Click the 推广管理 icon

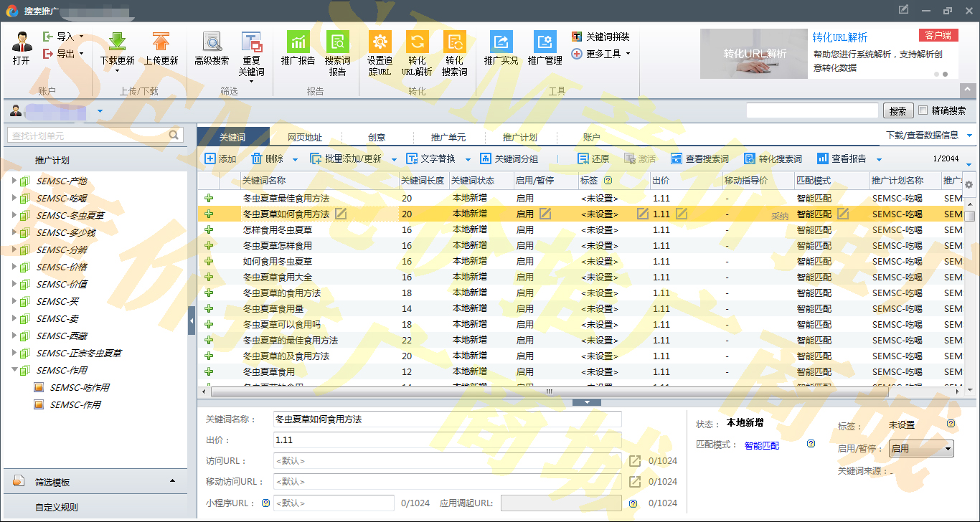[x=545, y=42]
